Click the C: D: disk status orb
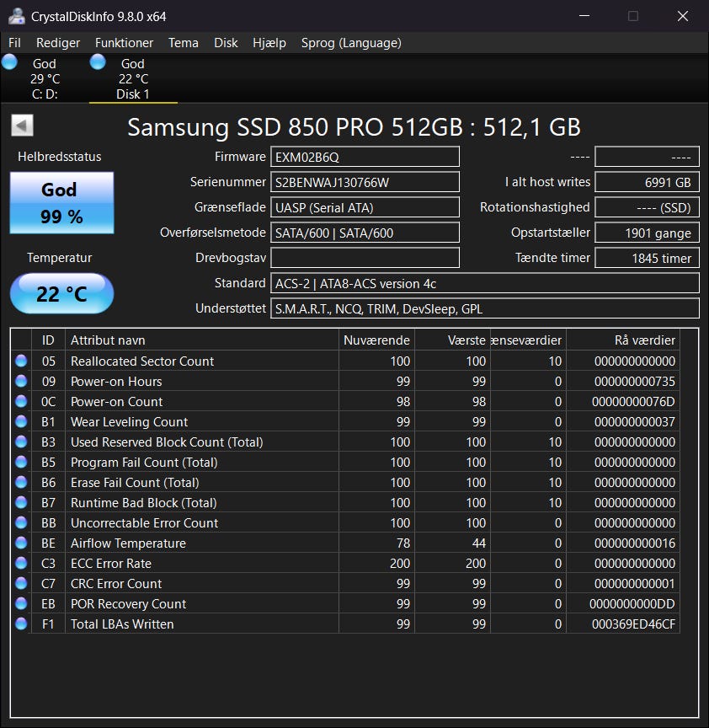This screenshot has width=709, height=728. [x=10, y=62]
